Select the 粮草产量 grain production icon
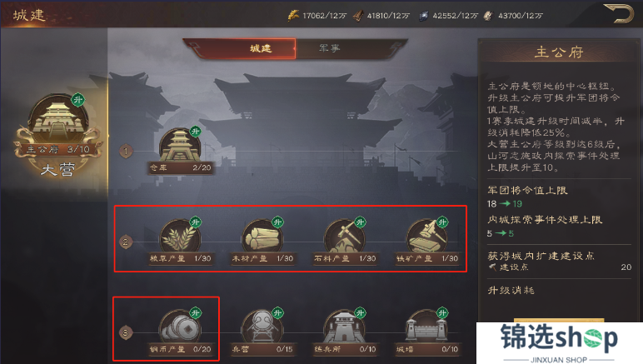The width and height of the screenshot is (643, 364). click(180, 236)
